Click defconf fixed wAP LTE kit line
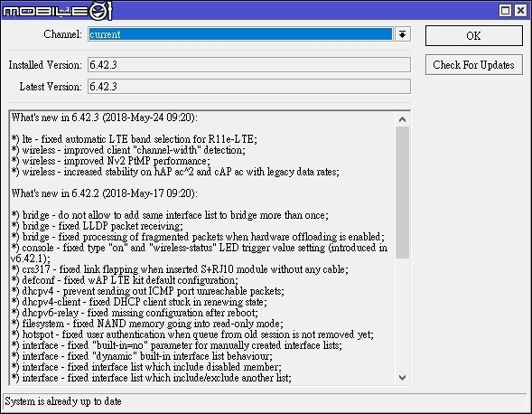 click(125, 280)
